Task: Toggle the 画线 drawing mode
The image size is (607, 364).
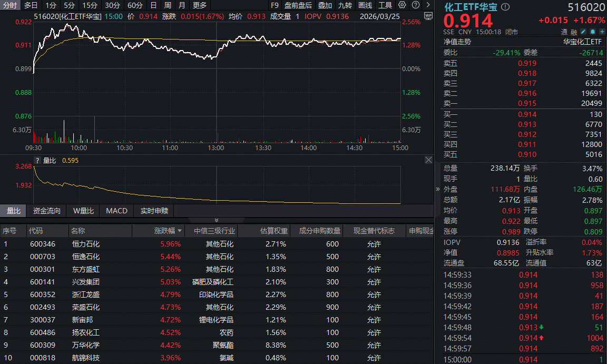Action: click(x=365, y=5)
